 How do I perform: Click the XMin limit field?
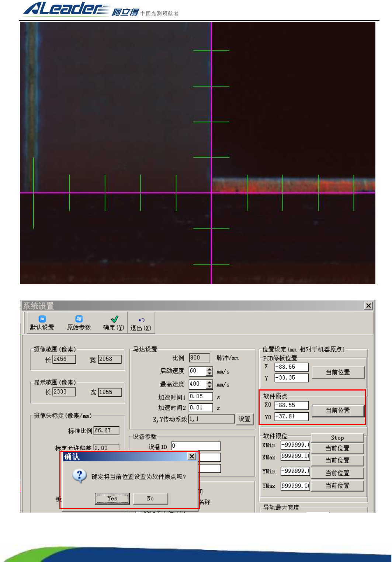[295, 445]
